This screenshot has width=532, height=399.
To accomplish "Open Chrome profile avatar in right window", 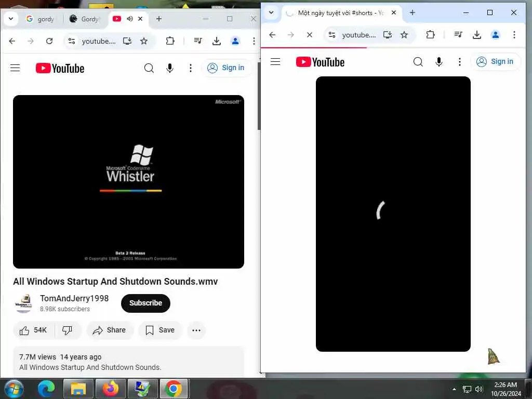I will [496, 35].
